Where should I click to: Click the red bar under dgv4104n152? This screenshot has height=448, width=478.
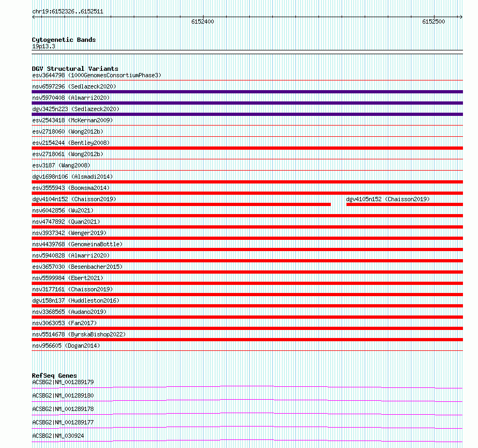tap(181, 204)
